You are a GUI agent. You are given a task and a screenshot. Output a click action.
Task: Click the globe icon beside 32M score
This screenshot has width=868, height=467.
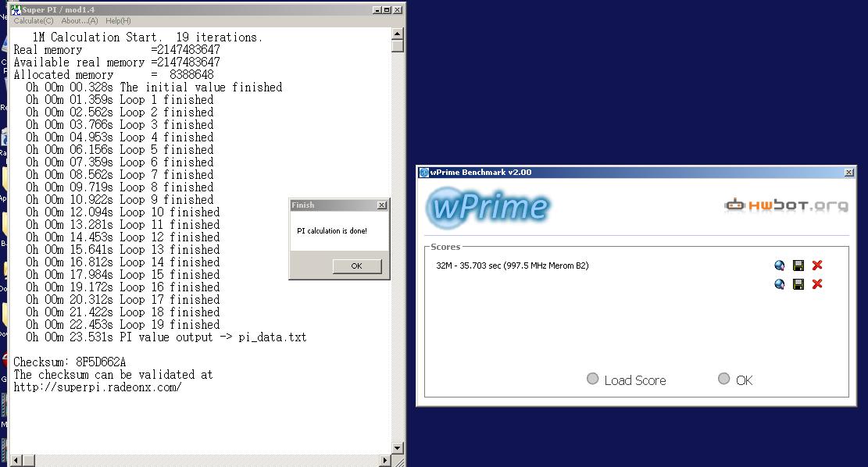(x=780, y=266)
